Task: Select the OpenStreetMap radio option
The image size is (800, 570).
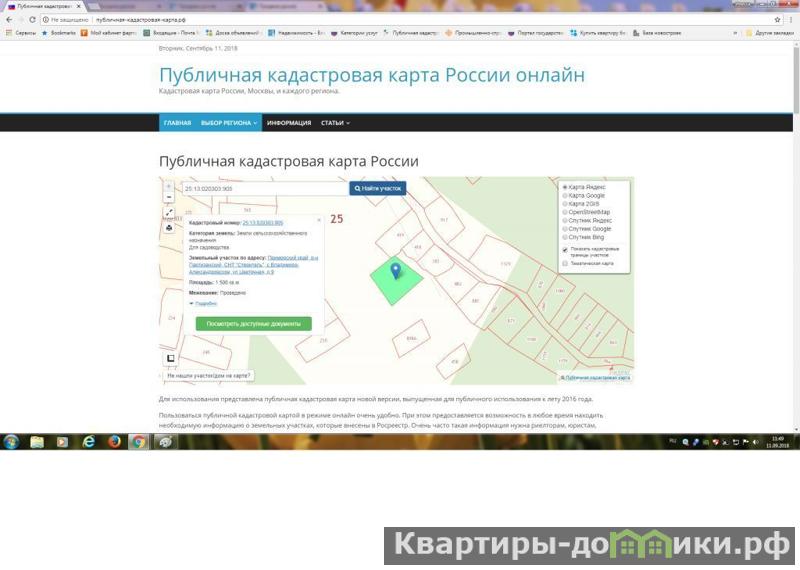Action: (x=565, y=212)
